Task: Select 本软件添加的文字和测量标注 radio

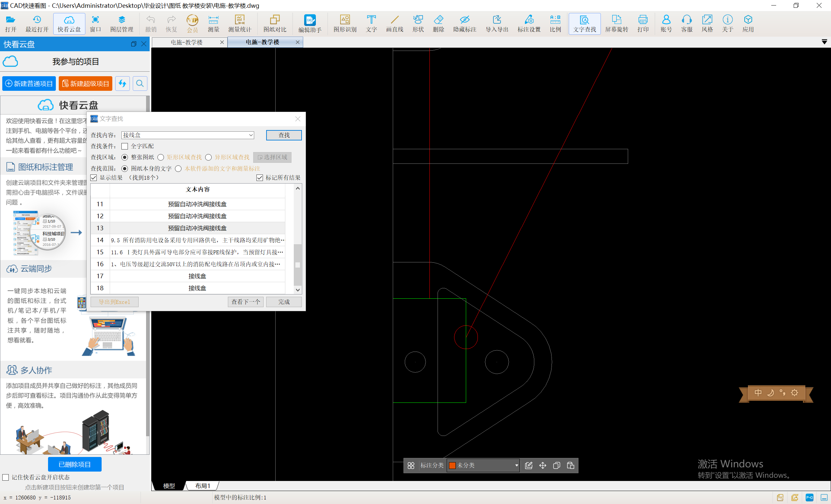Action: coord(179,168)
